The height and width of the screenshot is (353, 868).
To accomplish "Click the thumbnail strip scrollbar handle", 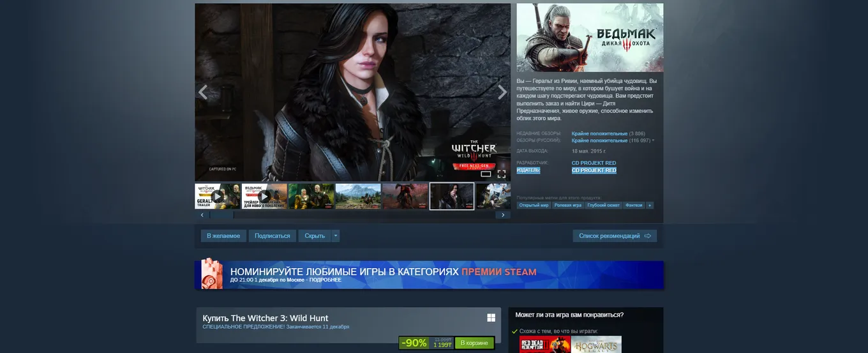I will 221,215.
